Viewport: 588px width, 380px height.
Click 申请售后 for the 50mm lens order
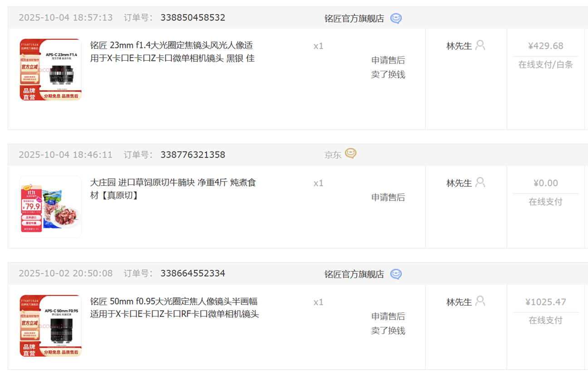point(388,317)
